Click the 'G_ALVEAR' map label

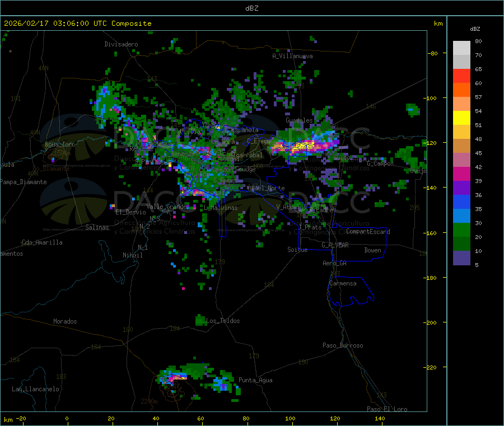(335, 245)
